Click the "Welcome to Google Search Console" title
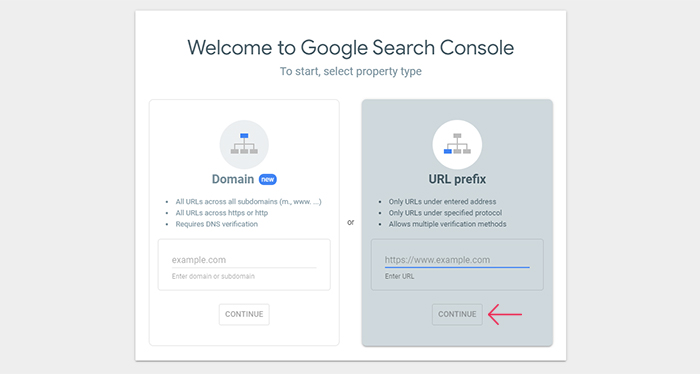The image size is (700, 374). click(350, 48)
